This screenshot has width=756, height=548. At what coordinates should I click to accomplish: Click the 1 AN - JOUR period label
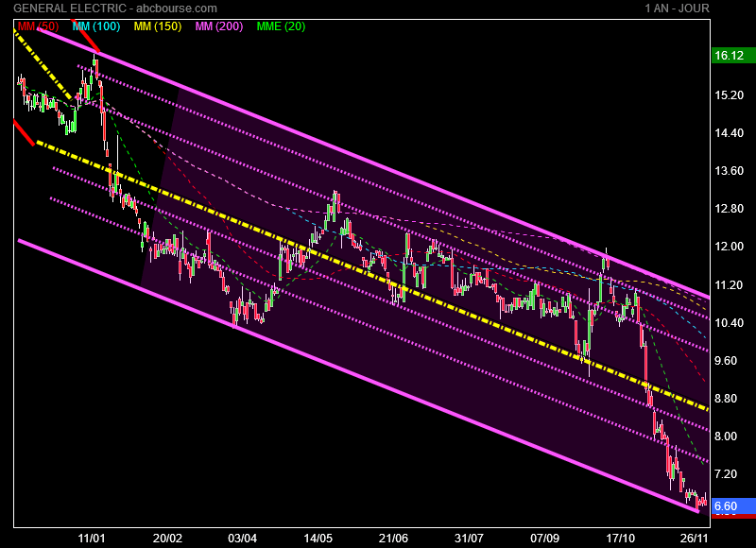(677, 9)
